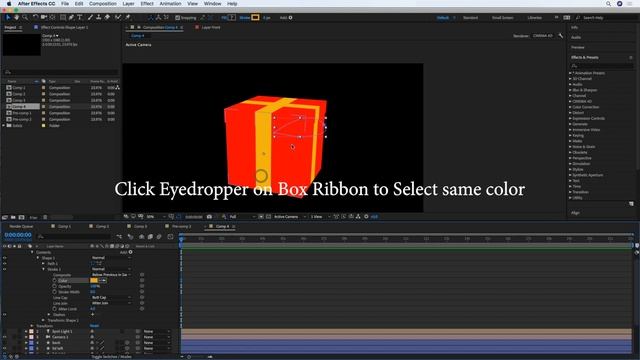The height and width of the screenshot is (360, 640).
Task: Select the Selection arrow tool
Action: coord(8,18)
